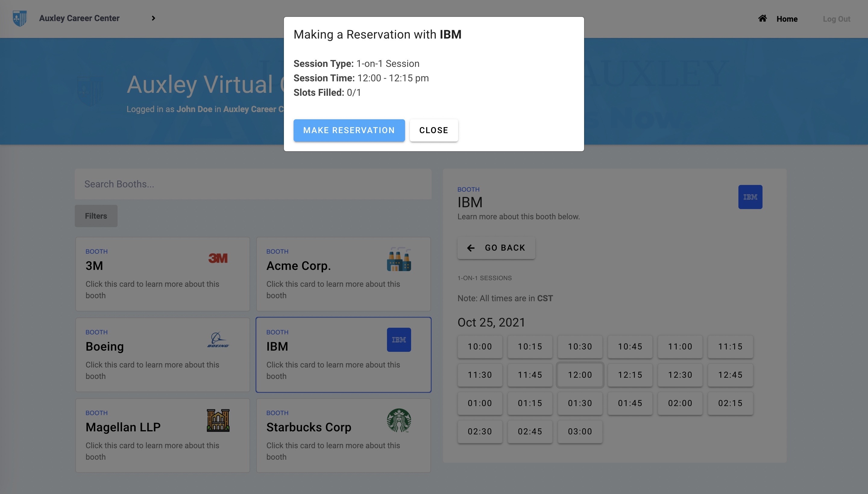868x494 pixels.
Task: Select the 01:00 time slot
Action: coord(480,403)
